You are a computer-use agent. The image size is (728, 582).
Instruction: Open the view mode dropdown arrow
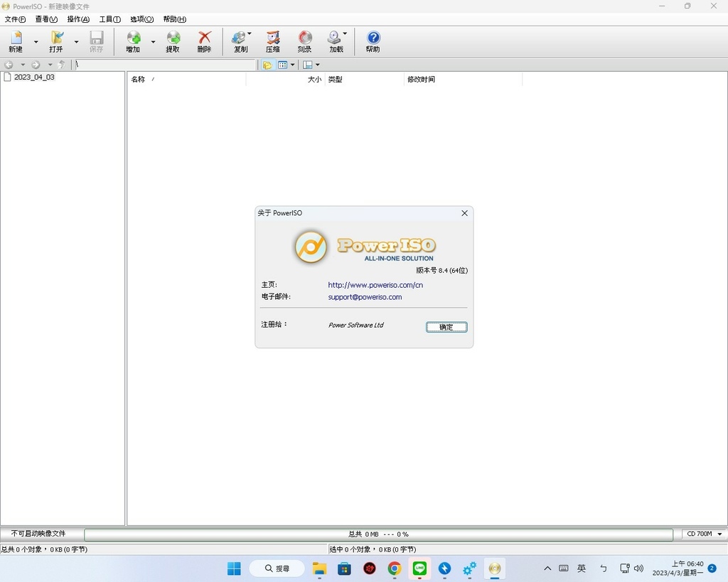click(292, 65)
